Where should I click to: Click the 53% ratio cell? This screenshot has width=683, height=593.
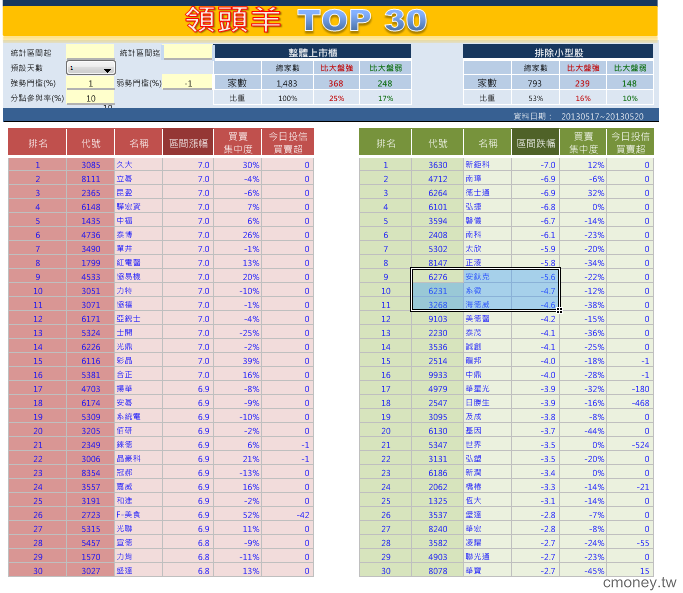tap(535, 98)
